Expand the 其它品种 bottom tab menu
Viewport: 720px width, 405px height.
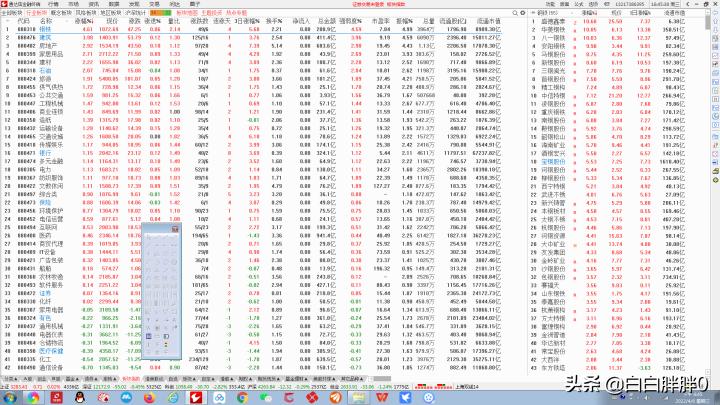352,379
